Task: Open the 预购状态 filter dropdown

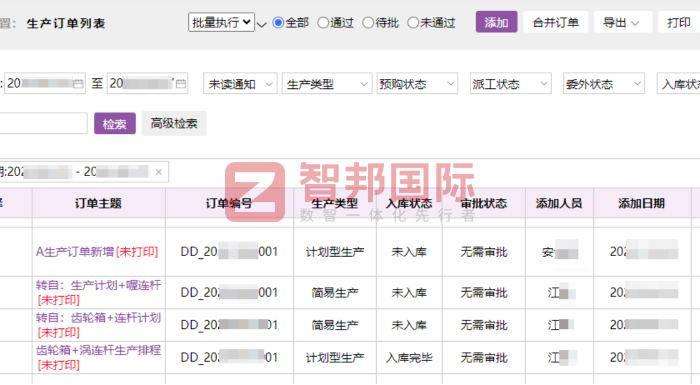Action: coord(417,84)
